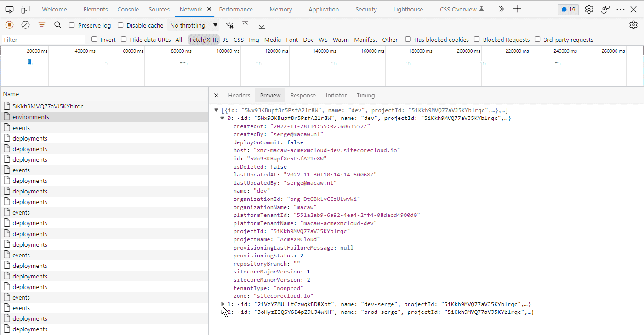Clear the network log
This screenshot has height=335, width=644.
click(26, 25)
